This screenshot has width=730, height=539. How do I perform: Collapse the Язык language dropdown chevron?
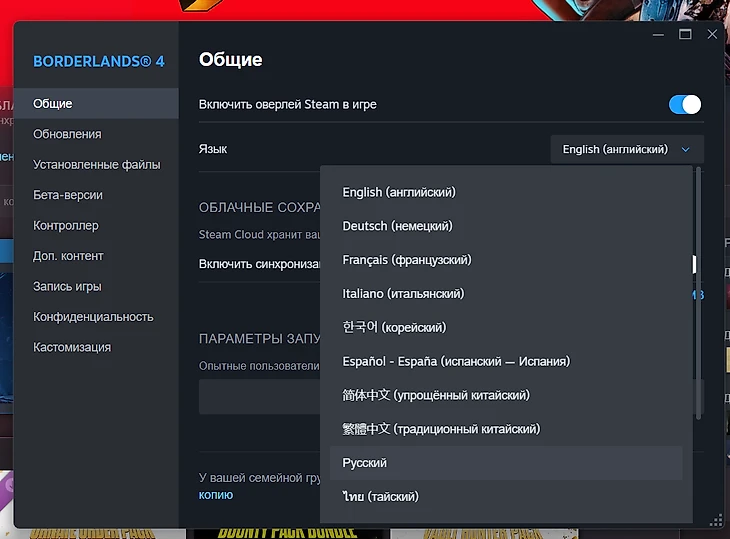pyautogui.click(x=685, y=149)
